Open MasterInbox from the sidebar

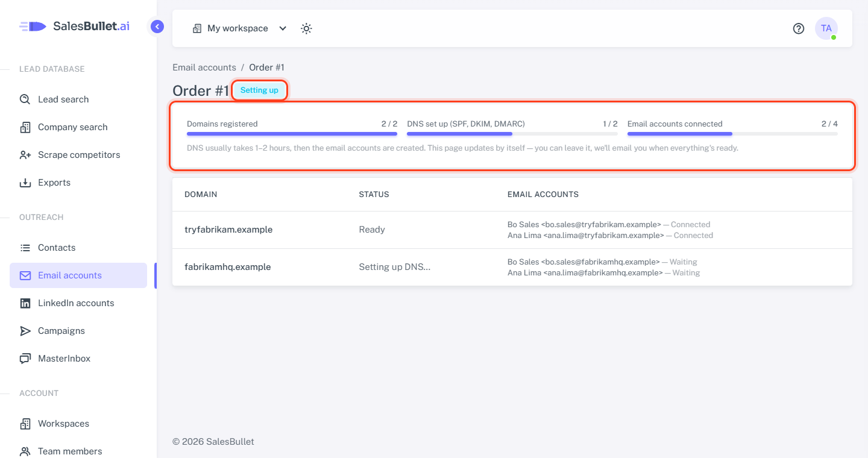pyautogui.click(x=78, y=359)
